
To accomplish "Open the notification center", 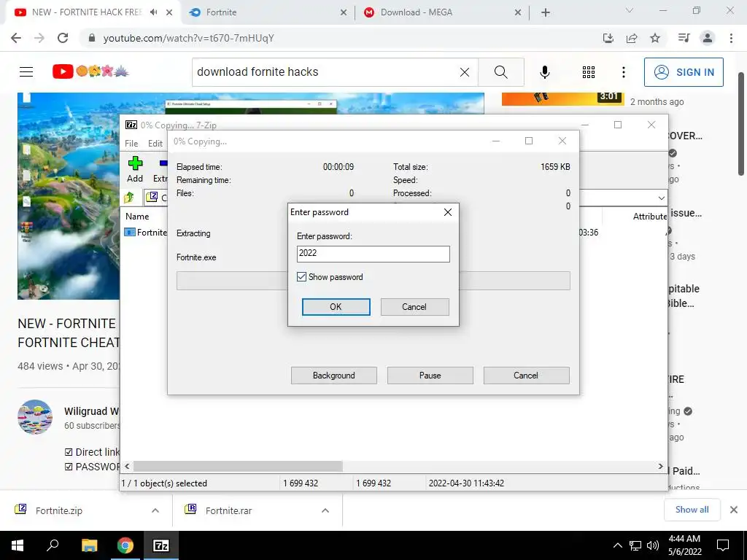I will pos(723,545).
